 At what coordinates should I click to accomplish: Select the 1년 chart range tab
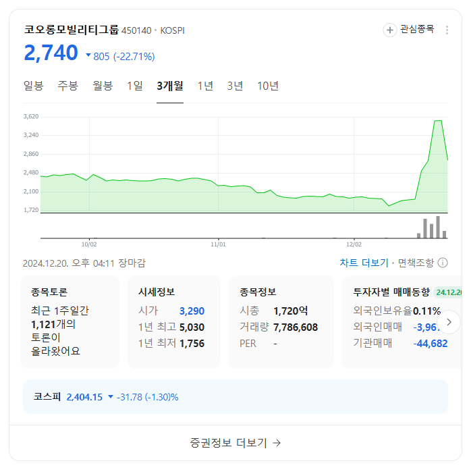[x=205, y=86]
